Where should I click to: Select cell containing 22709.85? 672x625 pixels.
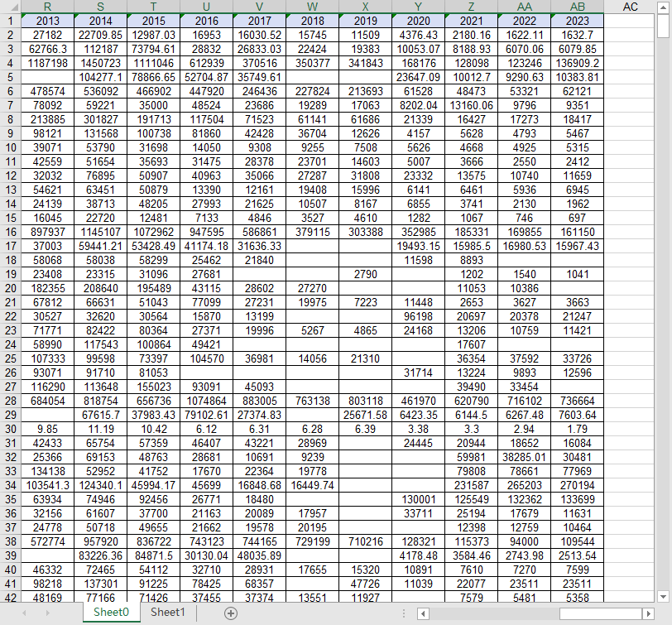click(101, 35)
